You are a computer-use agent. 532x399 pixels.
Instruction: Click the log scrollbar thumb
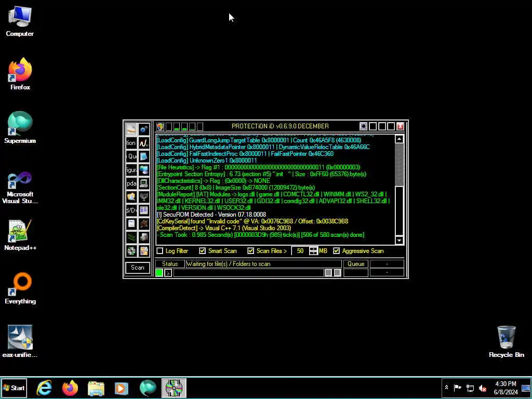click(399, 211)
